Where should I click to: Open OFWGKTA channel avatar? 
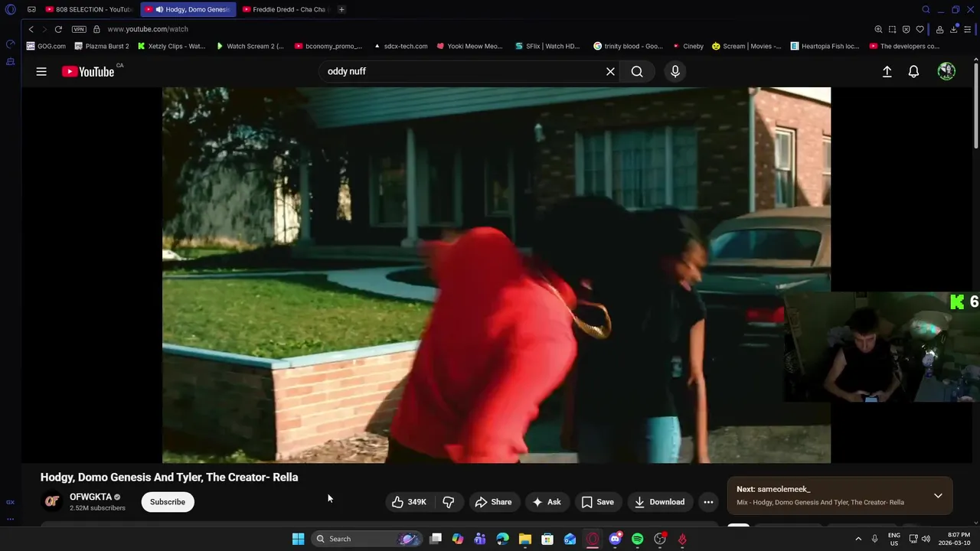(52, 501)
